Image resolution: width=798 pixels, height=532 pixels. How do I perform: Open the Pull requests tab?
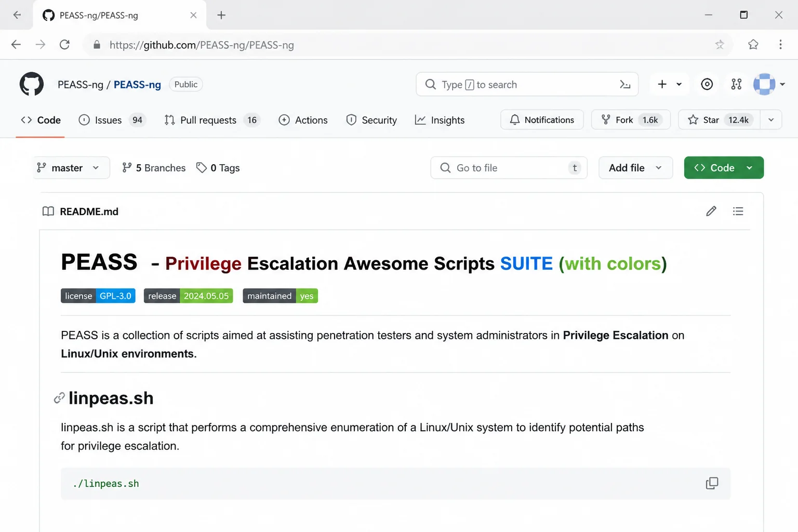(212, 120)
